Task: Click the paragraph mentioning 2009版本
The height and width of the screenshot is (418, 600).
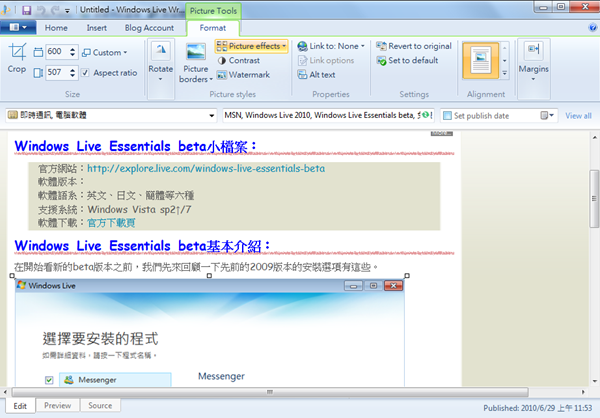Action: 196,267
